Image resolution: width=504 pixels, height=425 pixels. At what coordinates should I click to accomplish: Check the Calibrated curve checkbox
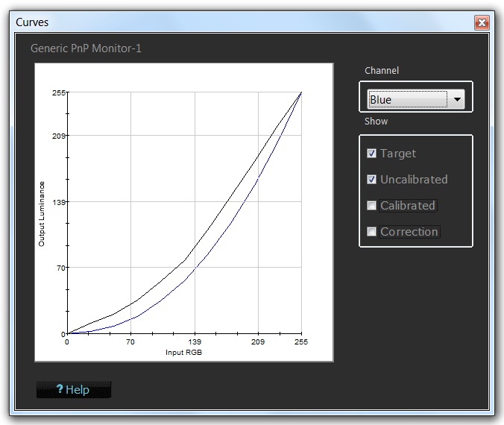(371, 205)
